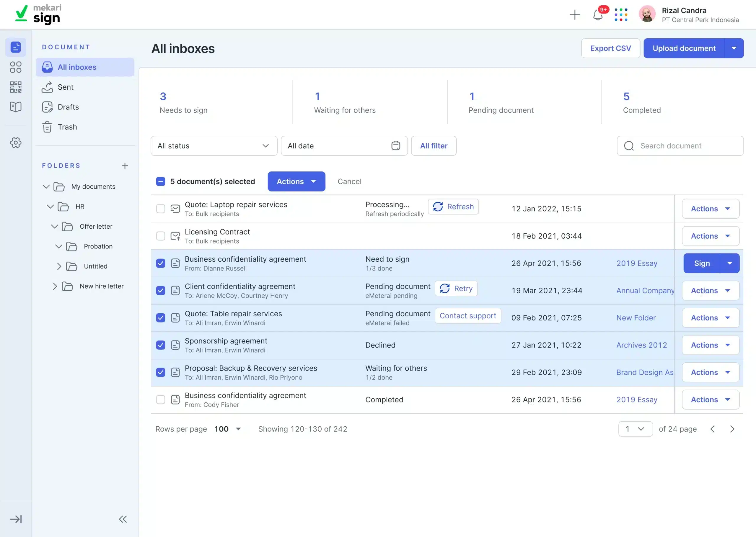Check the Licensing Contract row checkbox
The width and height of the screenshot is (756, 537).
[x=160, y=236]
